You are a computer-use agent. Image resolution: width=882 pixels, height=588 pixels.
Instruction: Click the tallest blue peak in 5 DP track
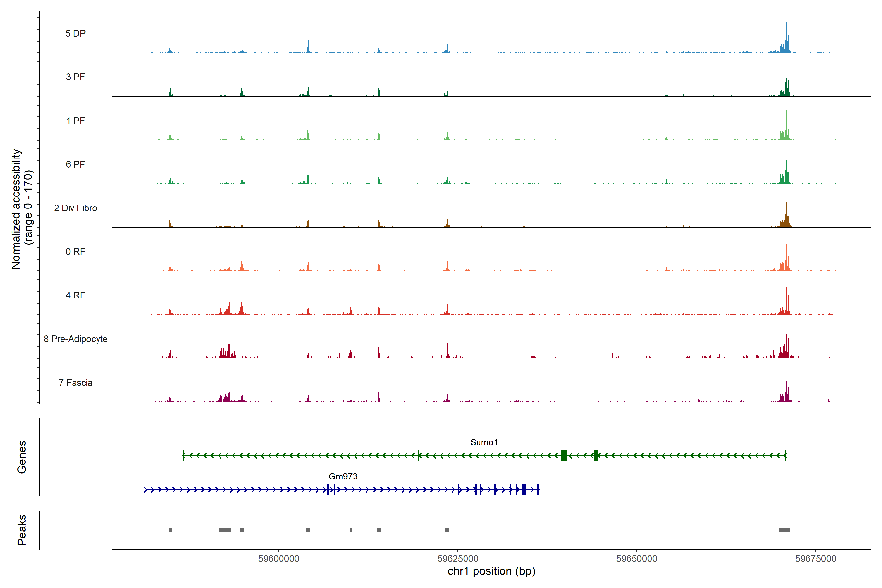786,37
